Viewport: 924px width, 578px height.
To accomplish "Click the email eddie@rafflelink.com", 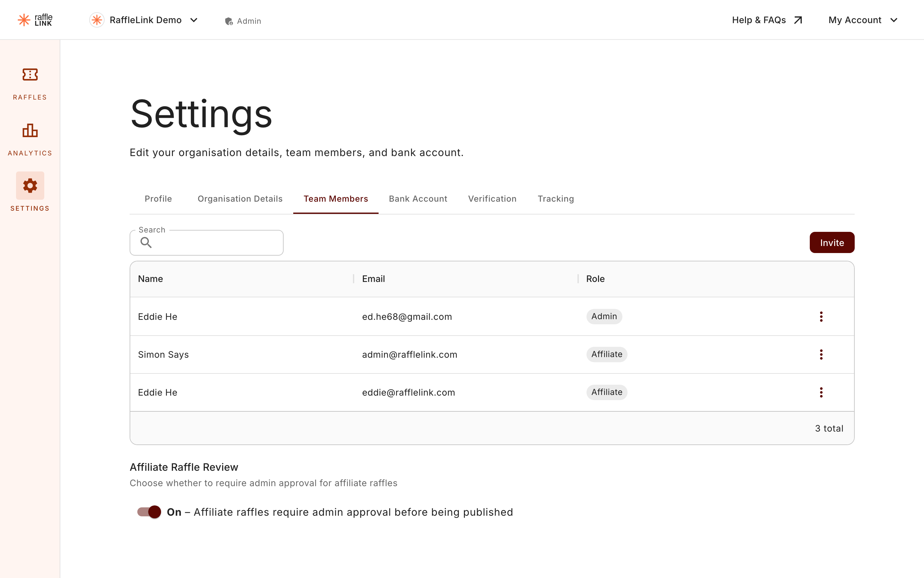I will pos(408,392).
